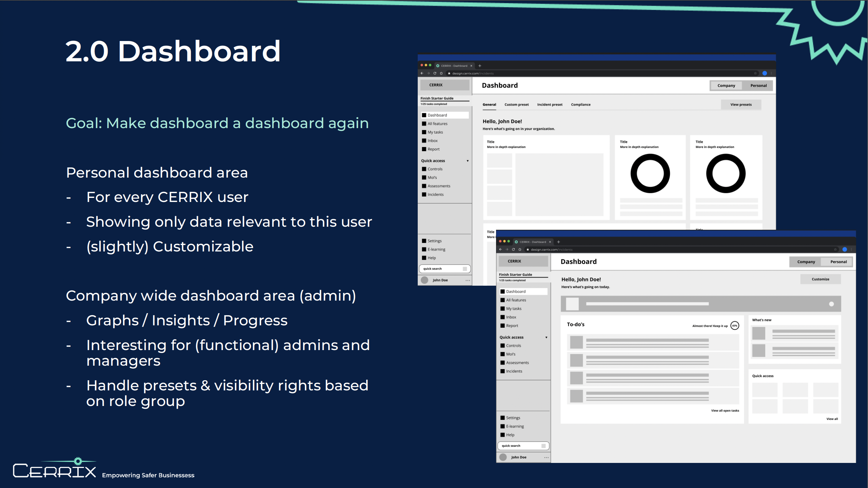Click the Customize button
Screen dimensions: 868x488
tap(820, 279)
